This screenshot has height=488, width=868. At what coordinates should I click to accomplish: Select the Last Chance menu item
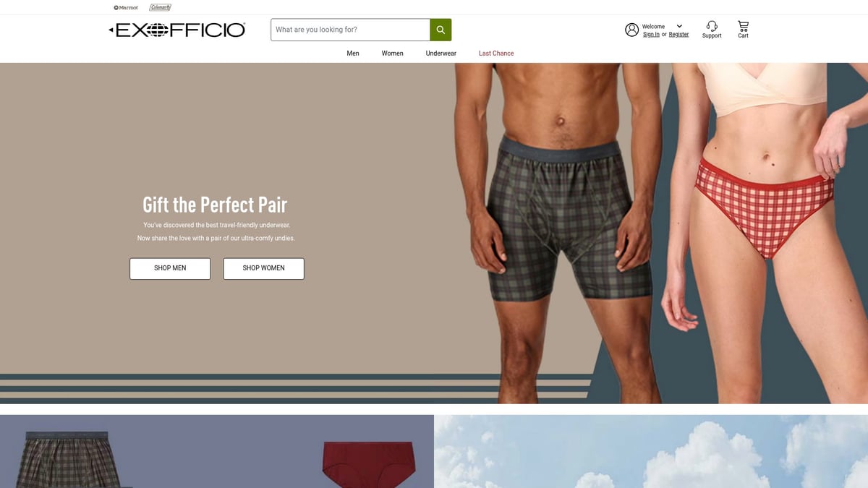pos(496,53)
